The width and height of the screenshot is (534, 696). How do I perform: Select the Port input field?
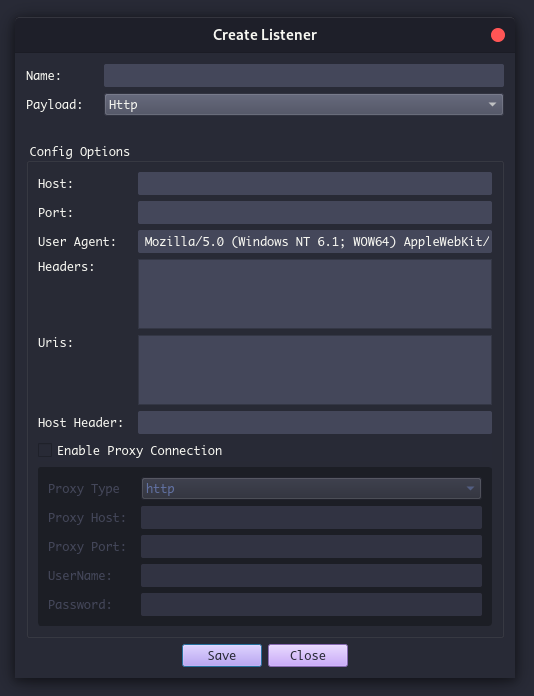(x=315, y=212)
